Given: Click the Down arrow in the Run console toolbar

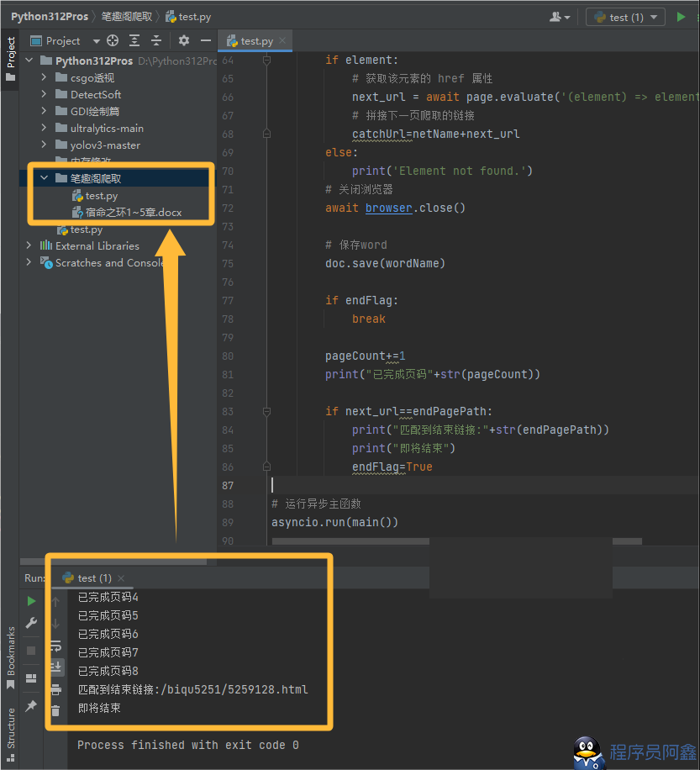Looking at the screenshot, I should (55, 624).
